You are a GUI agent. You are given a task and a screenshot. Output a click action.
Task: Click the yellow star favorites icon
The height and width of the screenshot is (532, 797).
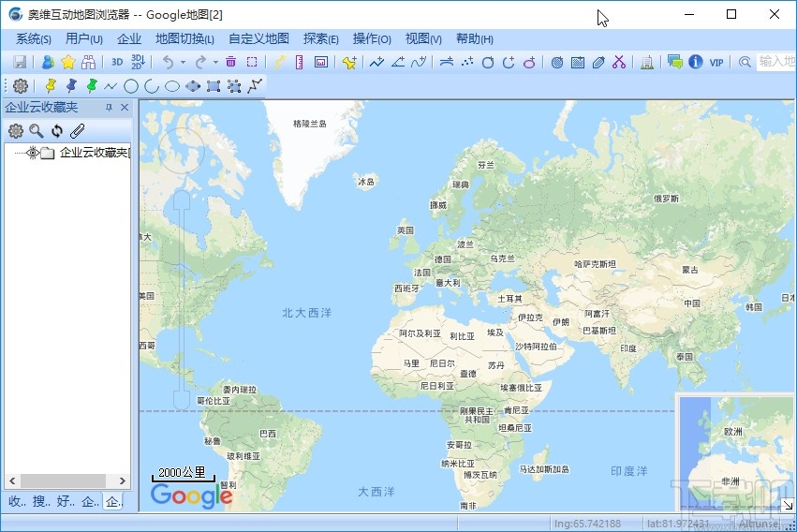(x=67, y=63)
